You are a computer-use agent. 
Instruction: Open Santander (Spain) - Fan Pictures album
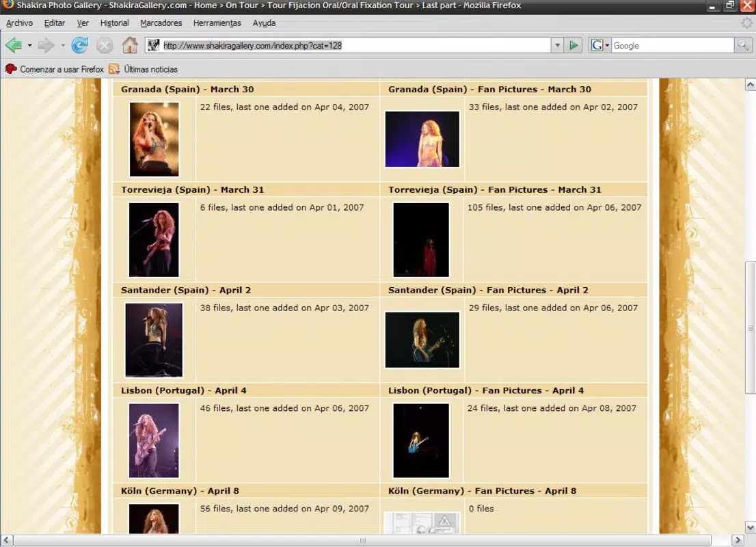pos(488,290)
